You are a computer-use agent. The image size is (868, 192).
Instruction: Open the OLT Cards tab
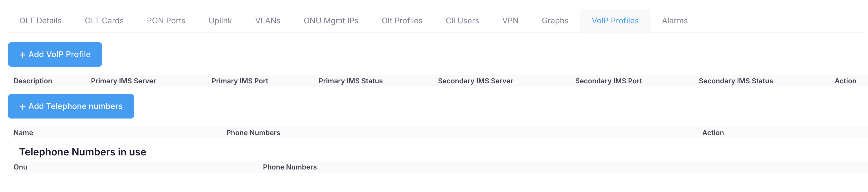coord(104,21)
